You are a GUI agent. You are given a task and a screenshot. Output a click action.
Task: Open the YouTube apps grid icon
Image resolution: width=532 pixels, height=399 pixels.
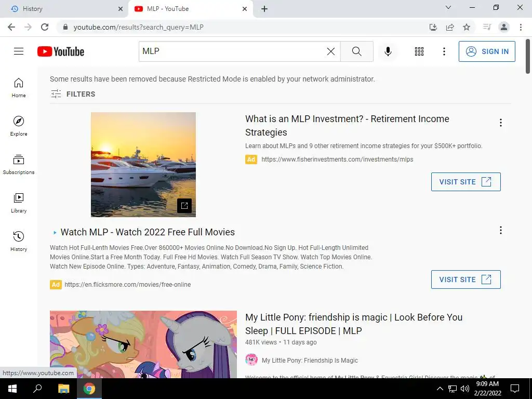tap(419, 51)
